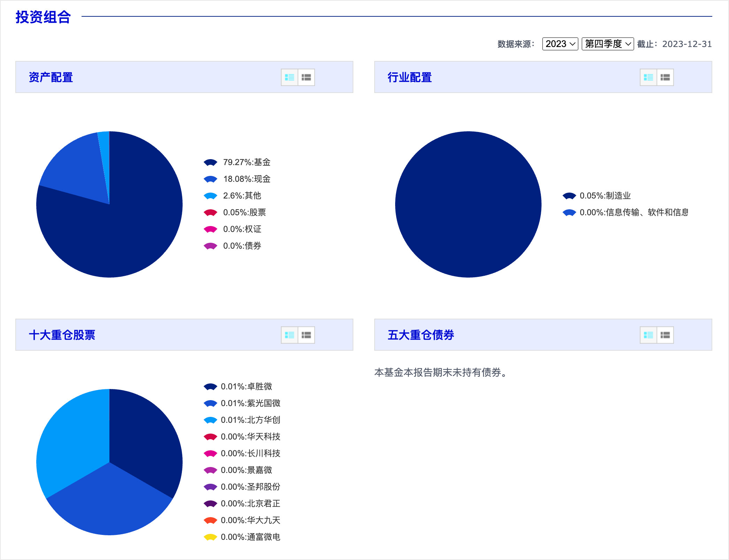Select list view icon for 五大重仓债券
This screenshot has height=560, width=729.
[665, 335]
